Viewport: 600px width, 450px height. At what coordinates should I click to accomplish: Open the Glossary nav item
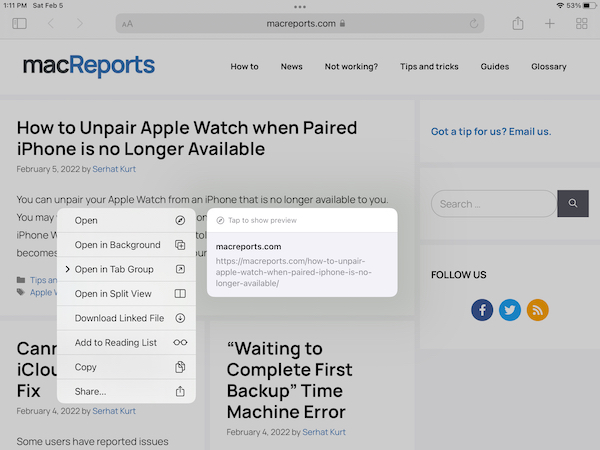coord(549,67)
